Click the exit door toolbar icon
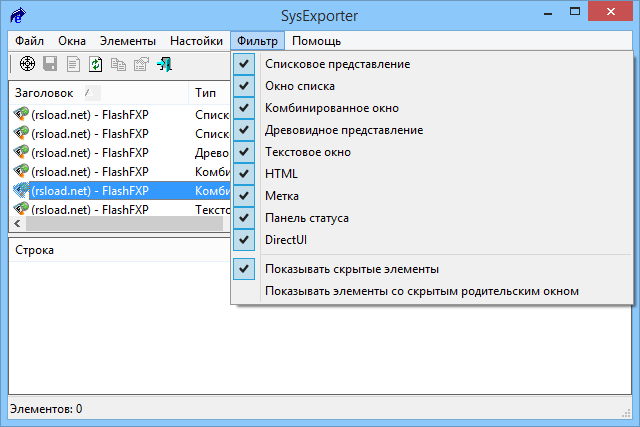This screenshot has width=640, height=427. pyautogui.click(x=165, y=65)
